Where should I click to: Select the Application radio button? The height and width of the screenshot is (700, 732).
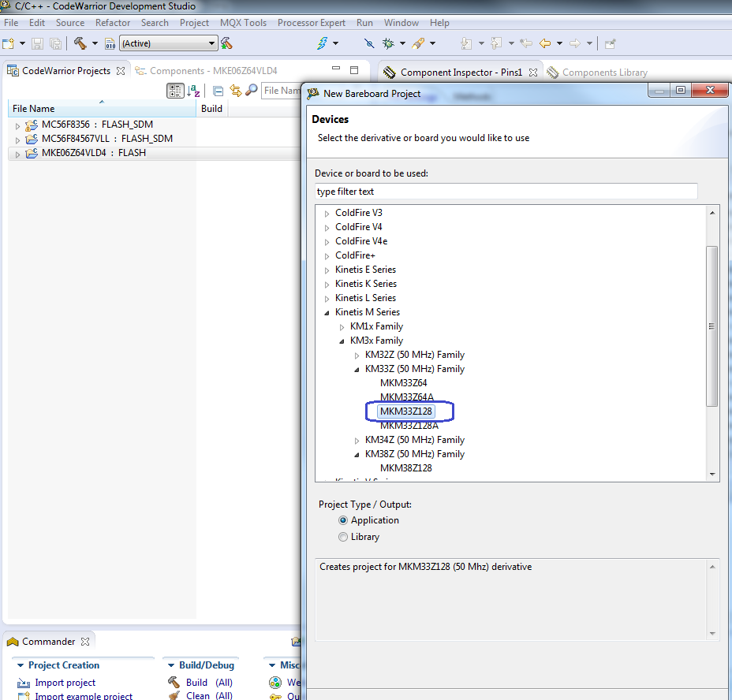pyautogui.click(x=343, y=520)
